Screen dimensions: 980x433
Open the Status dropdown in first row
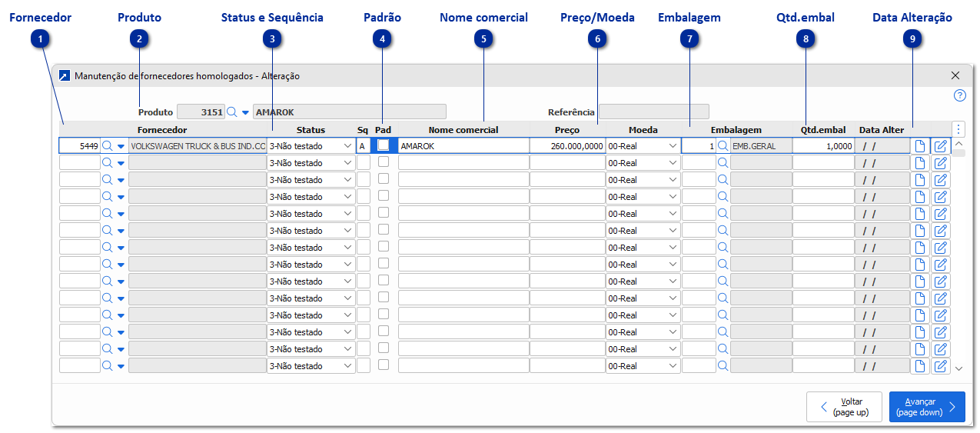pos(311,145)
